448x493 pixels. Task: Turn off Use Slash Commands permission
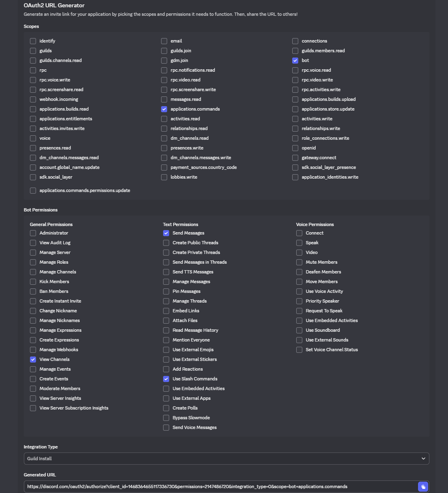(166, 379)
